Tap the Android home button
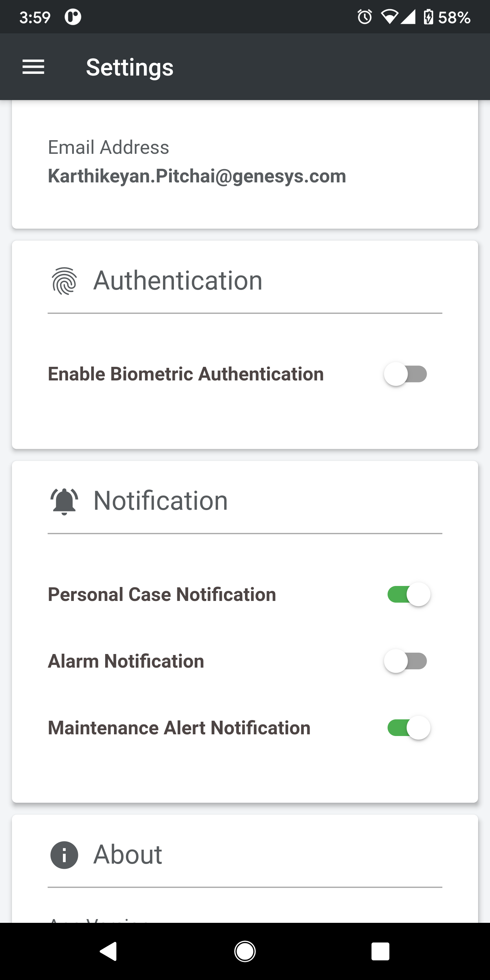 tap(245, 951)
